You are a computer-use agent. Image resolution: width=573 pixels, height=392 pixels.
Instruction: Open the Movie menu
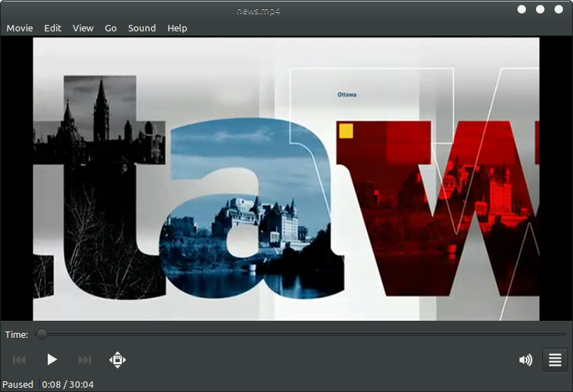point(20,28)
